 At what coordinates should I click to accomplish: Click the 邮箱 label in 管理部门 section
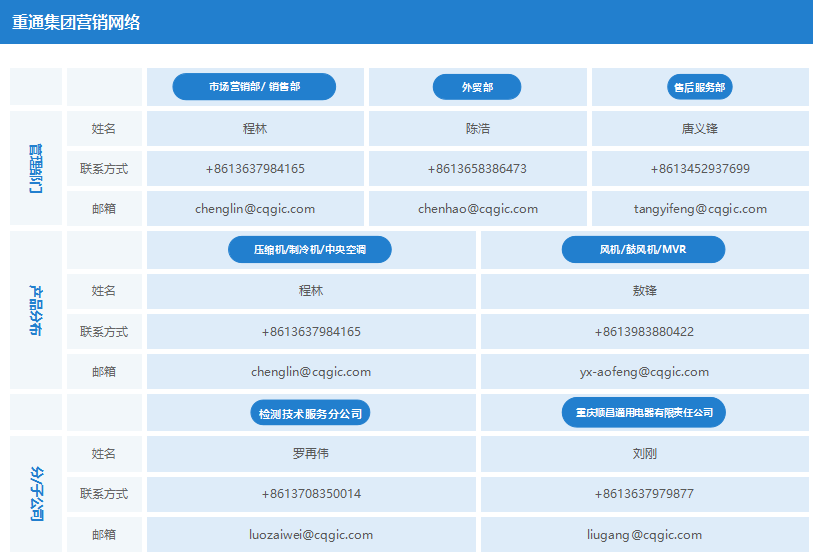point(104,209)
